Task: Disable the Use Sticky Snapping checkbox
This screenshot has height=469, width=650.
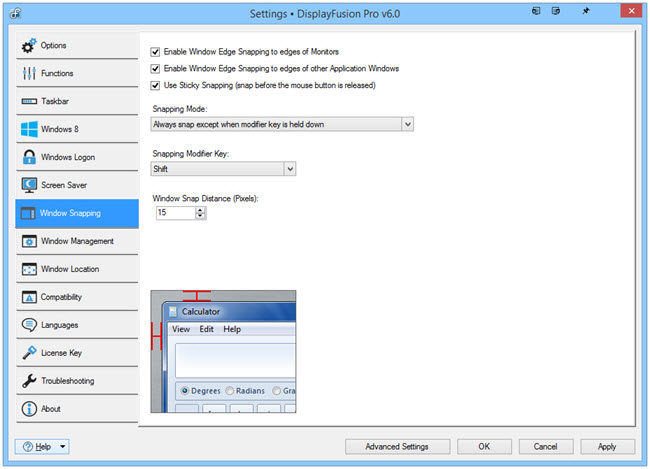Action: point(155,85)
